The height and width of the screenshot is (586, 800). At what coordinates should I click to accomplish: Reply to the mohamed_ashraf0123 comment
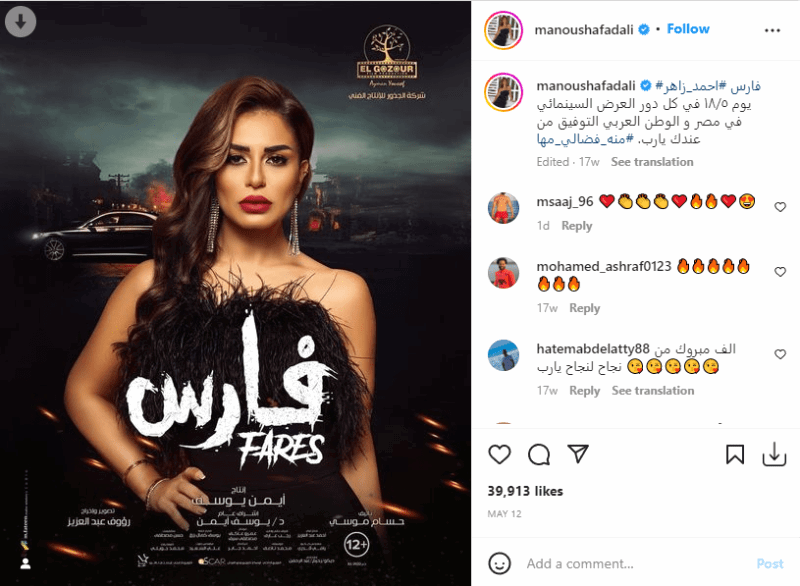[585, 308]
